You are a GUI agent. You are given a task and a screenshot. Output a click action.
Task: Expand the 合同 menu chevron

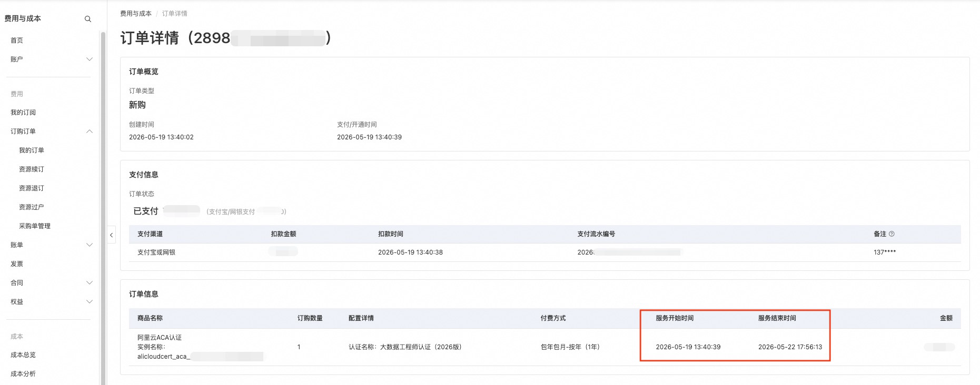tap(90, 283)
